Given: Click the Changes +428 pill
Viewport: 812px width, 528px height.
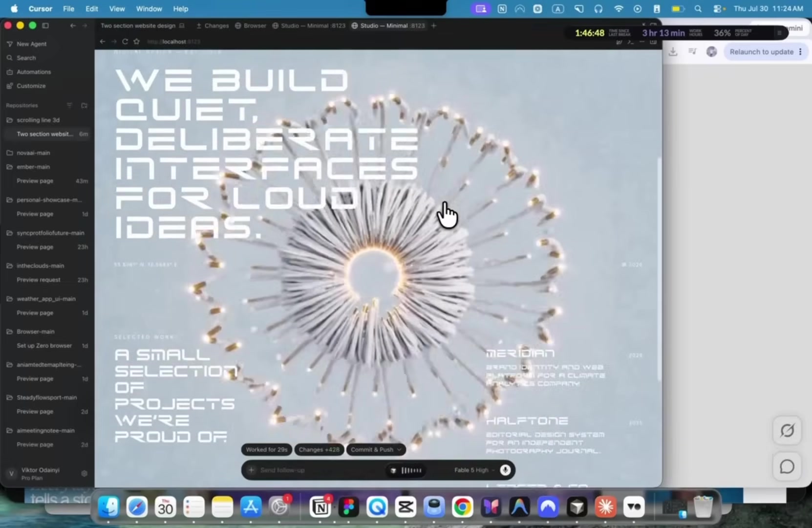Looking at the screenshot, I should tap(319, 450).
